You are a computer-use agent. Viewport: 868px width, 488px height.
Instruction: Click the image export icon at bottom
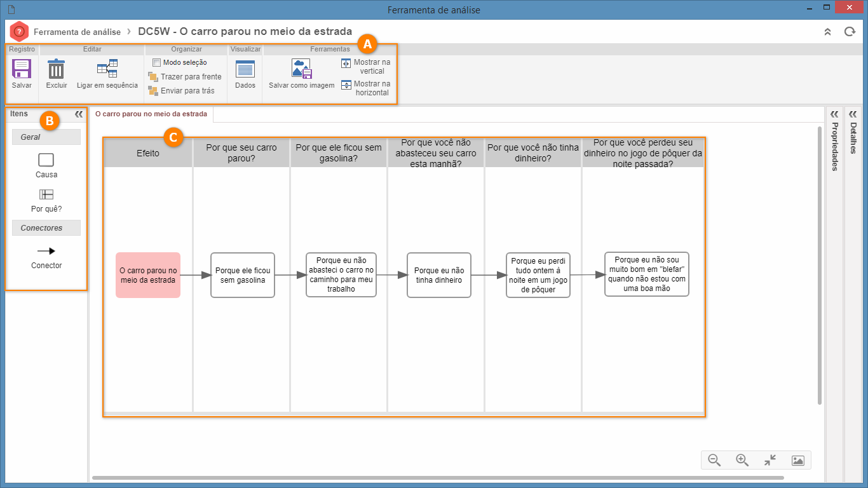click(798, 460)
